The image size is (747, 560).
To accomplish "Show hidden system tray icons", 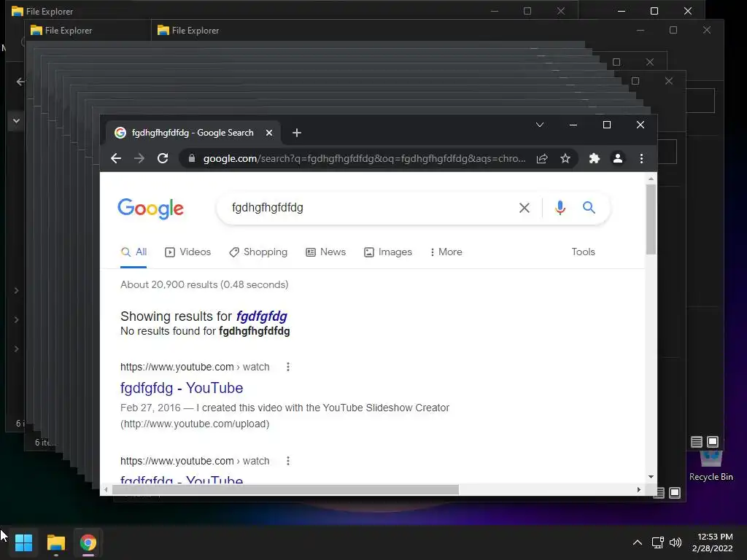I will coord(637,542).
